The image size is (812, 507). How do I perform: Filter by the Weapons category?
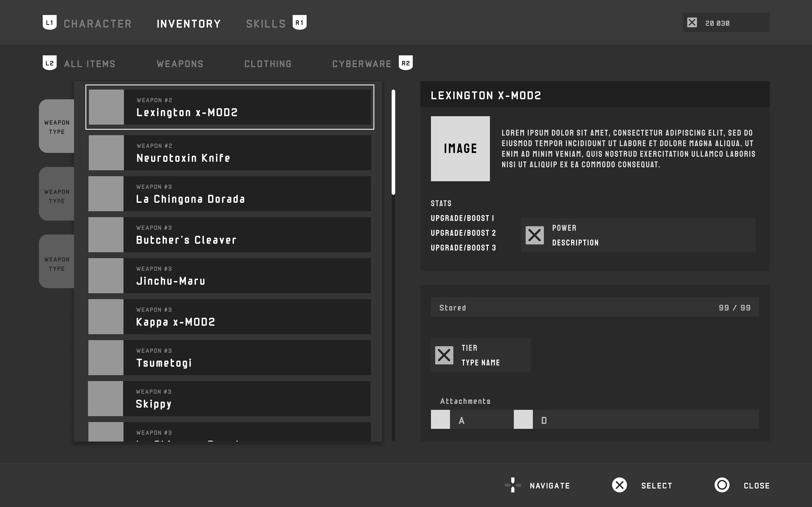pyautogui.click(x=180, y=64)
